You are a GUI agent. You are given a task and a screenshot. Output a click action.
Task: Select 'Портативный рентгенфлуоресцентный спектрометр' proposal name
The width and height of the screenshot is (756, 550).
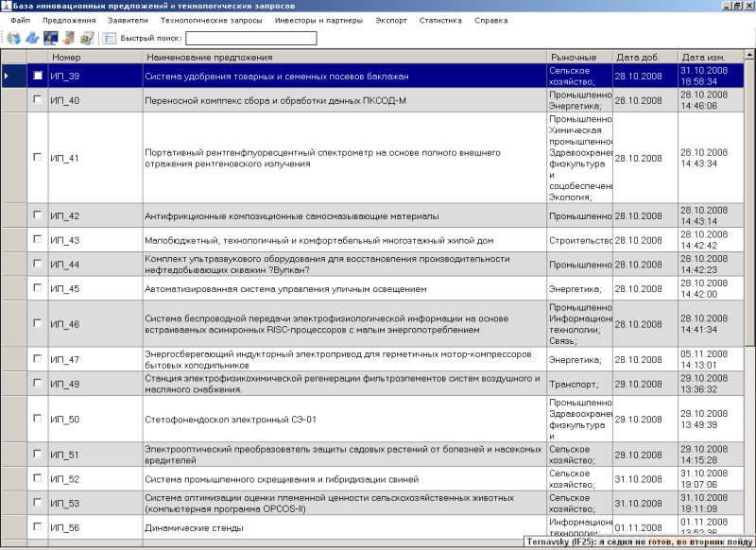coord(345,158)
